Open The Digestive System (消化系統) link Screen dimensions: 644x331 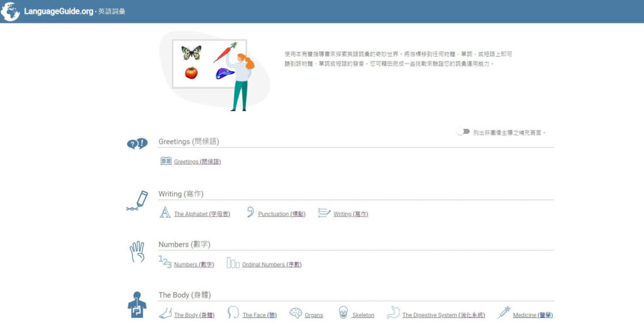pos(443,315)
